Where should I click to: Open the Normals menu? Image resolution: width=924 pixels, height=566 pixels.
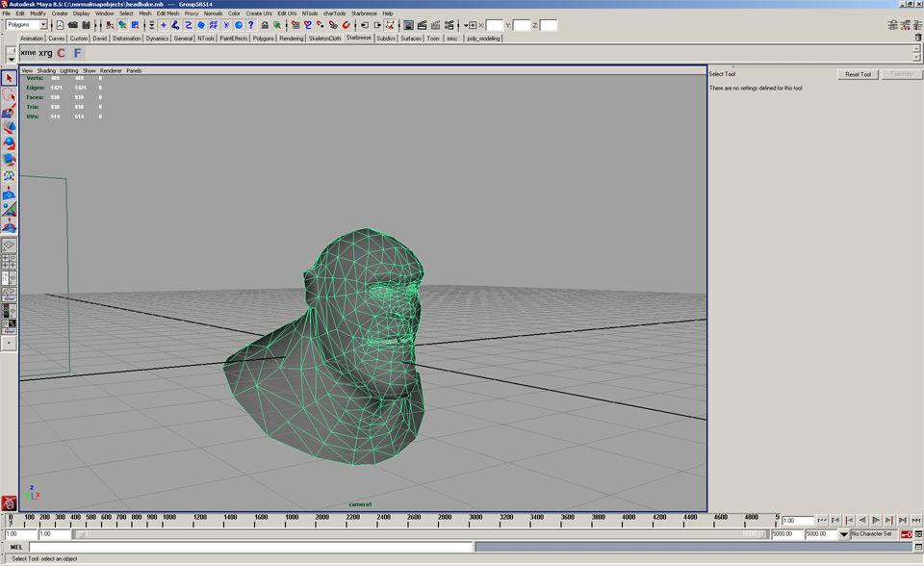pyautogui.click(x=213, y=13)
